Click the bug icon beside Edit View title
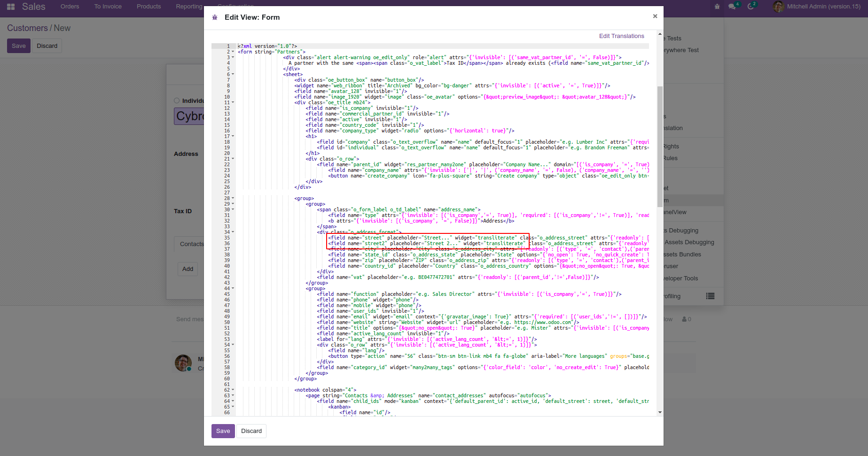Image resolution: width=868 pixels, height=456 pixels. pyautogui.click(x=215, y=17)
